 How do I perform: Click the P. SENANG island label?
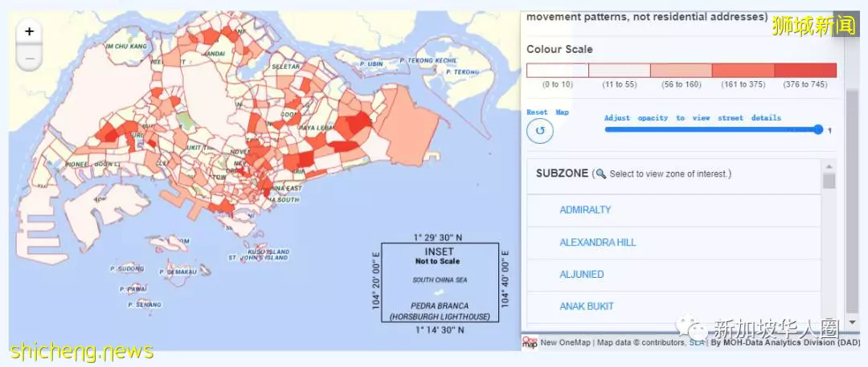(145, 305)
